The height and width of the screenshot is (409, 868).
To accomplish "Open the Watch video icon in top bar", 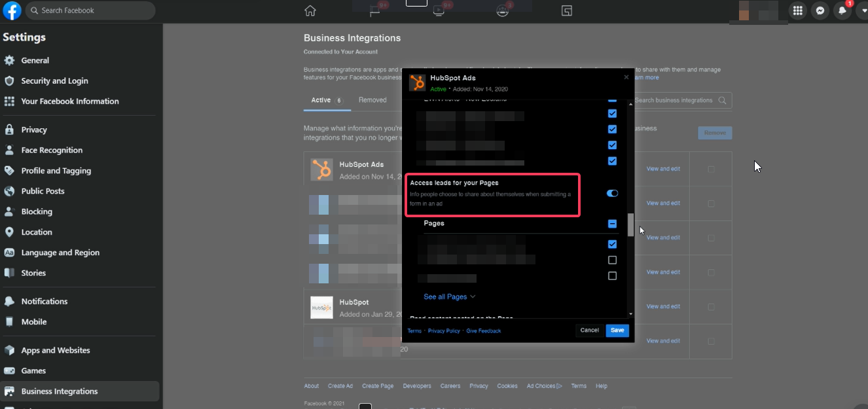I will (439, 10).
